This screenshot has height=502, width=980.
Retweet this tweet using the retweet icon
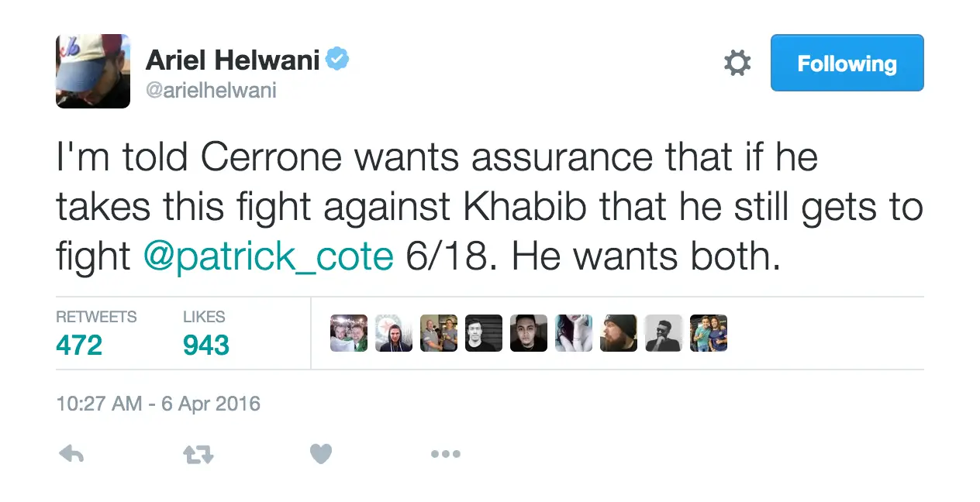(198, 455)
